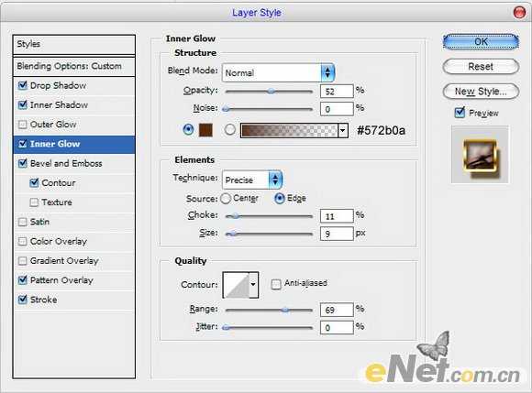Select the gradient glow radio button

[x=229, y=130]
